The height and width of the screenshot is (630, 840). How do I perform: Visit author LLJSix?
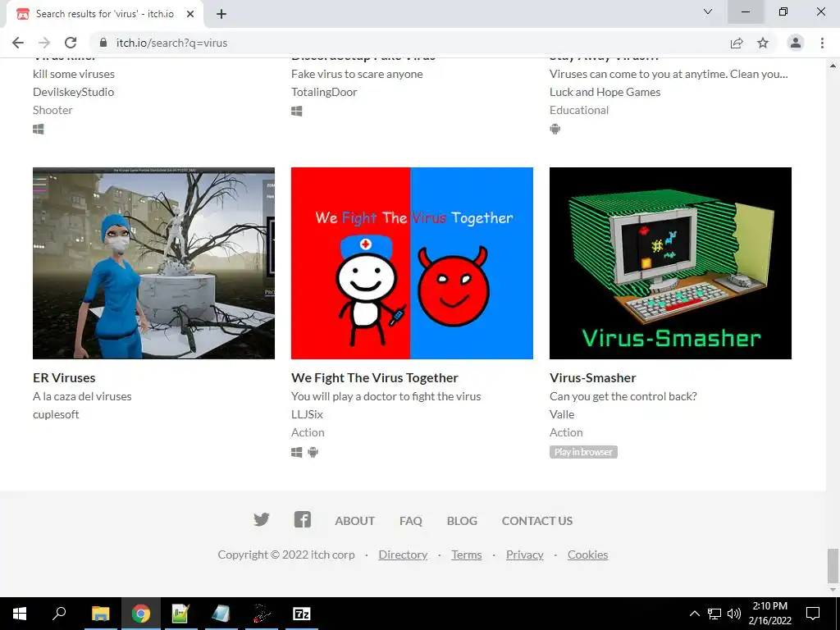[307, 414]
